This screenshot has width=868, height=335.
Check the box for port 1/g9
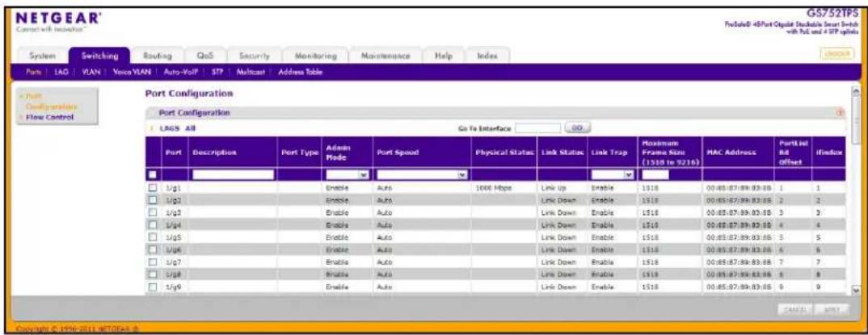point(152,287)
